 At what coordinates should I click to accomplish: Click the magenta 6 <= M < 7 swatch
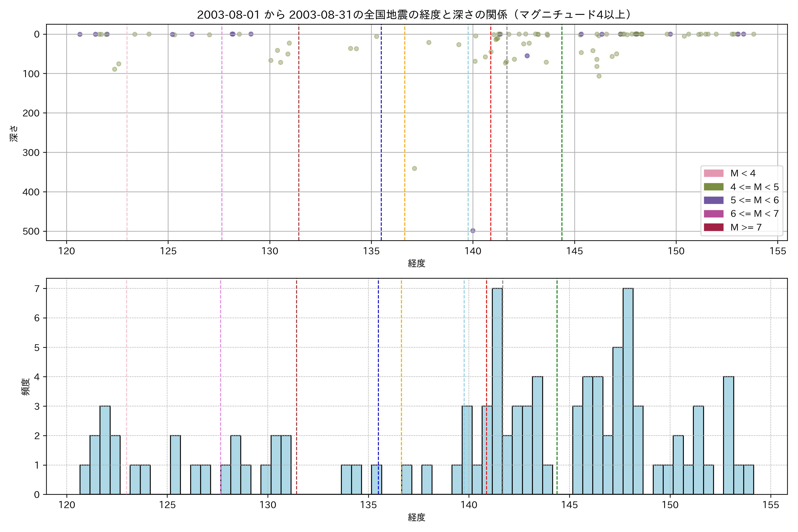714,214
